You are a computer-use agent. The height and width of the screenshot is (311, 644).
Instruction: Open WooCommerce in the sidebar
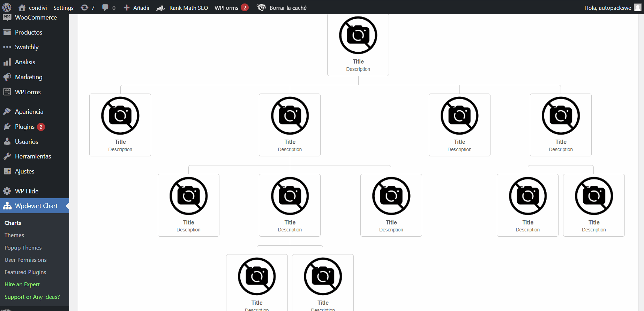coord(36,17)
